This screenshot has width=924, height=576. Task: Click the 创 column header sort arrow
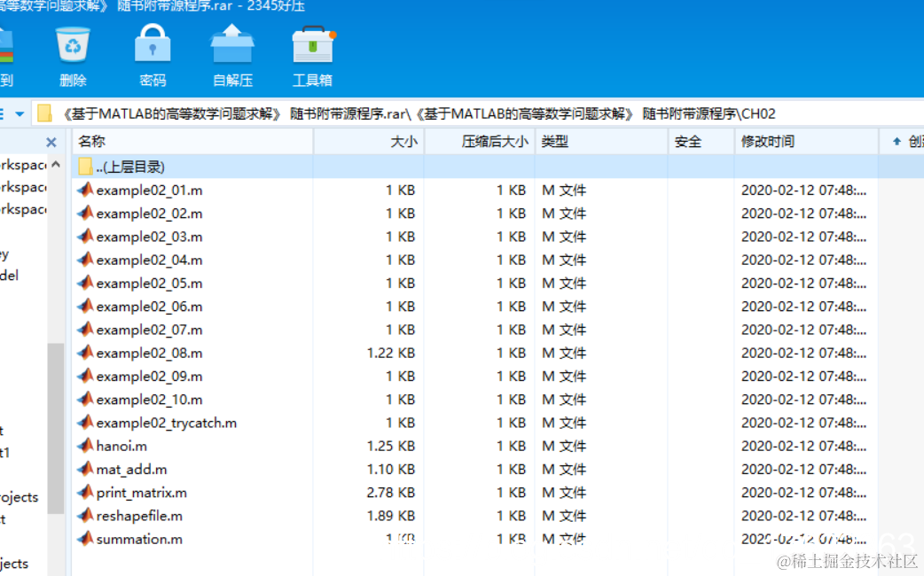coord(897,142)
